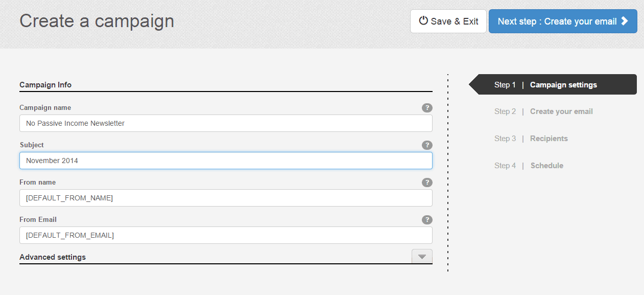Image resolution: width=644 pixels, height=295 pixels.
Task: Open Step 3 Recipients
Action: point(531,138)
